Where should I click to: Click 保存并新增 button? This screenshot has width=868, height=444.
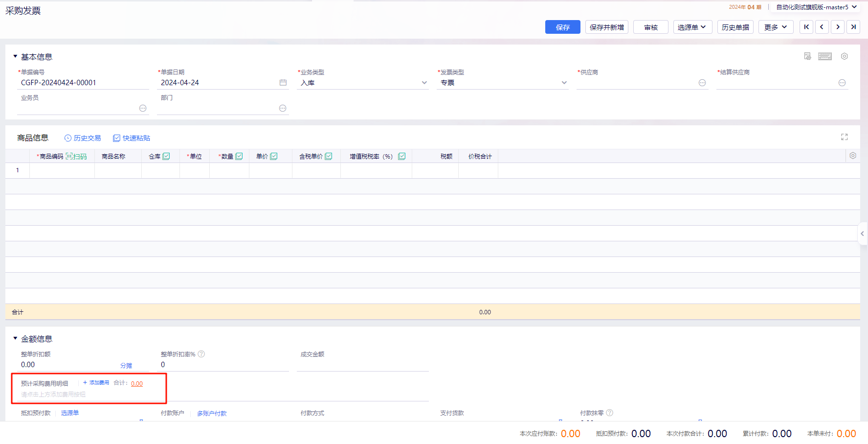607,27
